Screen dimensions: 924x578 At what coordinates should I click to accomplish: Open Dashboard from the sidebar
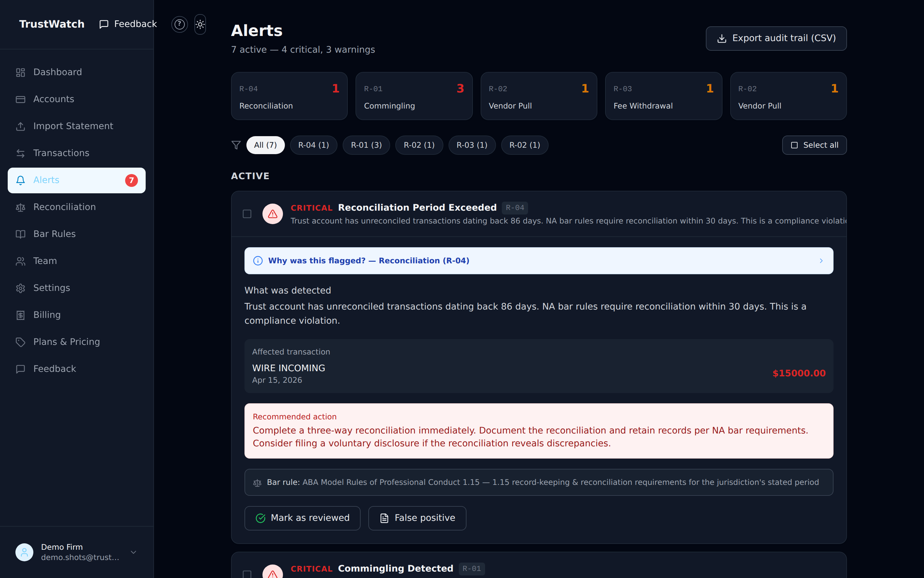[77, 72]
